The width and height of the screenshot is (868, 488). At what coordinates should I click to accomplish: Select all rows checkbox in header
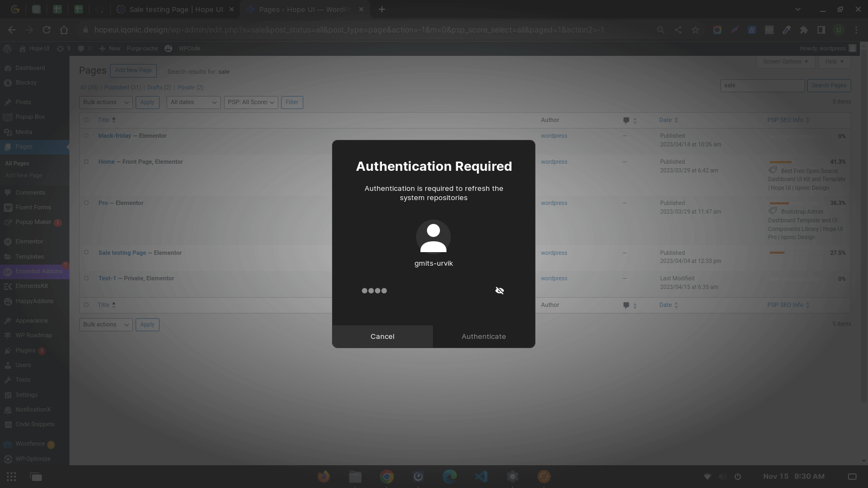pyautogui.click(x=86, y=120)
